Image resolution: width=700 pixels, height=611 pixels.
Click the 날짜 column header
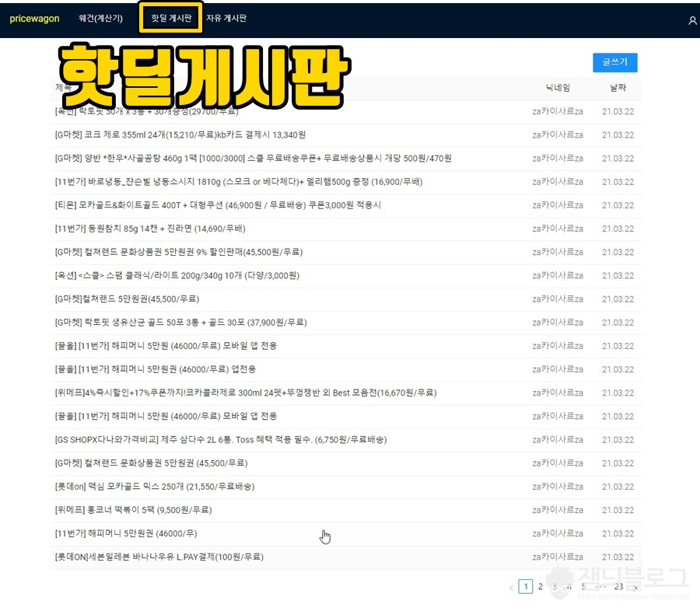tap(618, 88)
